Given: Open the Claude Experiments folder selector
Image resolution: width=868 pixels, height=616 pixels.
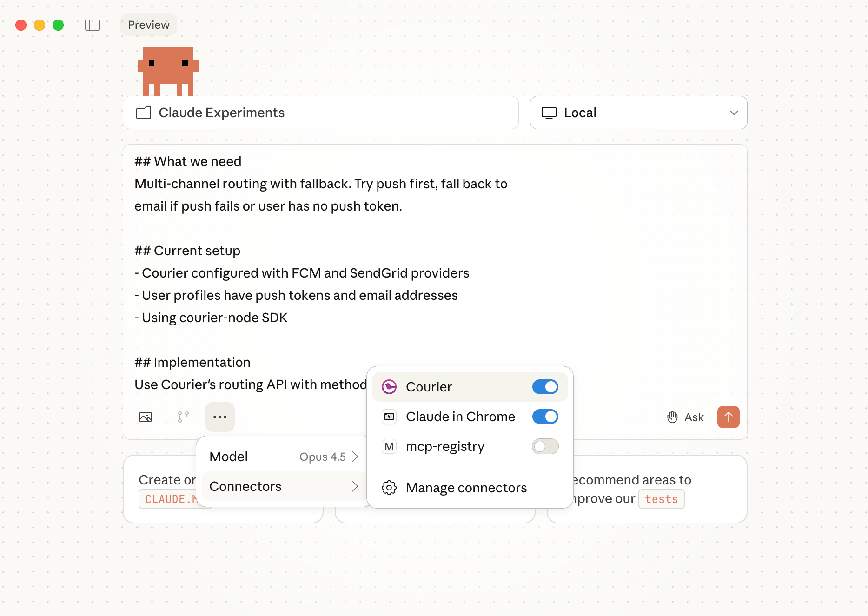Looking at the screenshot, I should [320, 113].
